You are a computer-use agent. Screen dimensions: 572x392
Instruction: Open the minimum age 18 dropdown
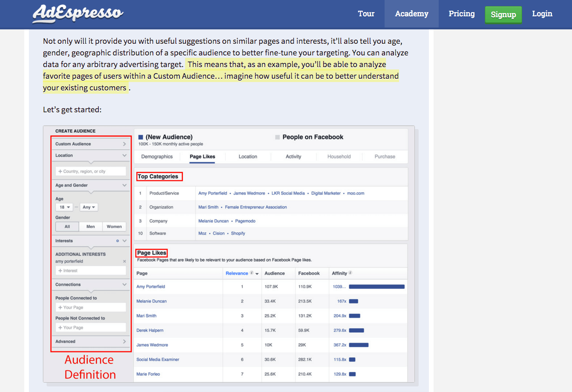(x=64, y=207)
